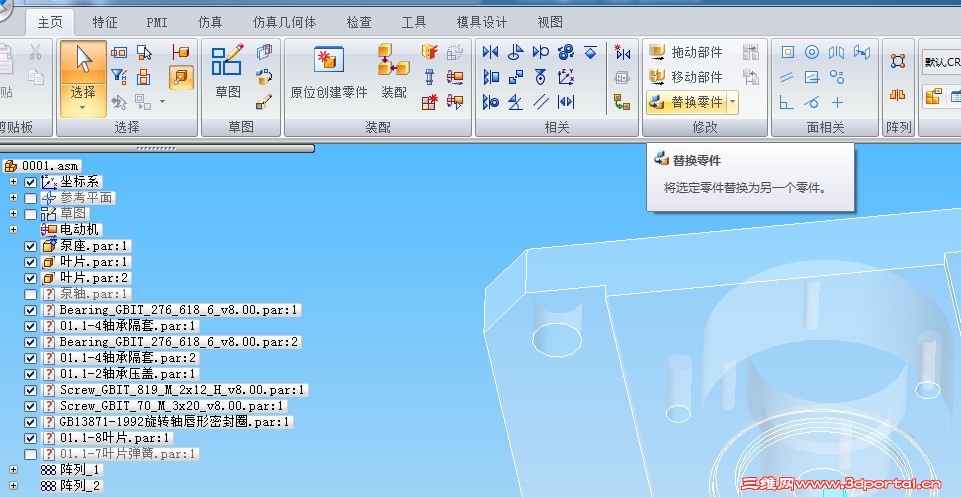Viewport: 961px width, 497px height.
Task: Expand the 阵列_2 tree node
Action: point(13,486)
